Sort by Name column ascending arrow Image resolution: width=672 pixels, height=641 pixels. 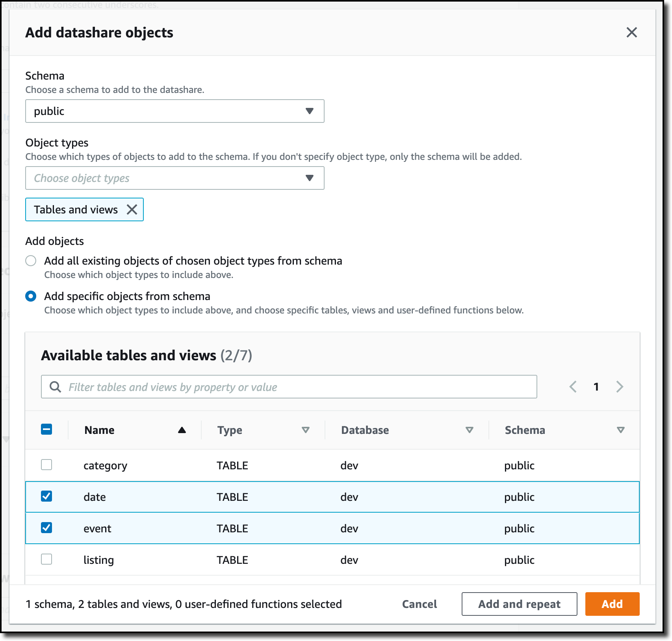pos(182,430)
